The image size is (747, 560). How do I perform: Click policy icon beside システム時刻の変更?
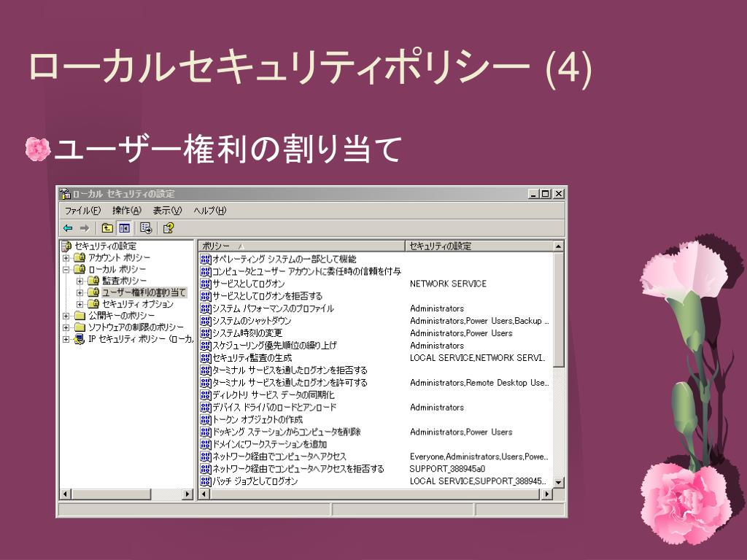pyautogui.click(x=205, y=333)
